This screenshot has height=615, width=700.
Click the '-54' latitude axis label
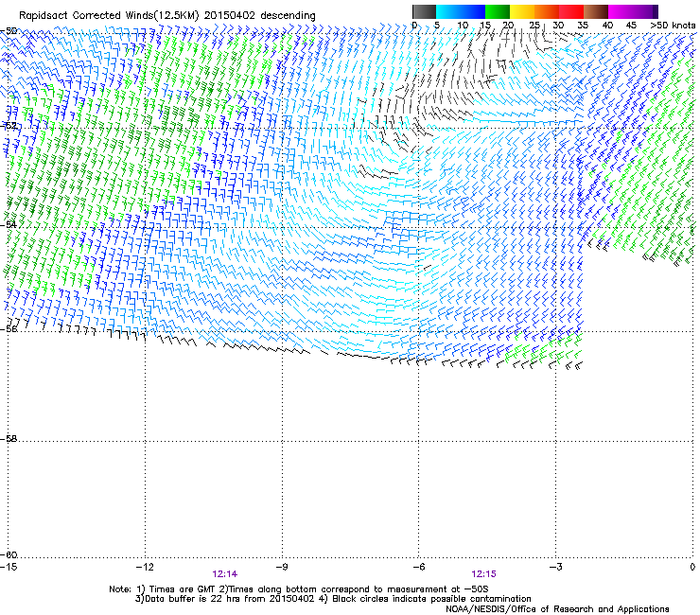tap(9, 224)
